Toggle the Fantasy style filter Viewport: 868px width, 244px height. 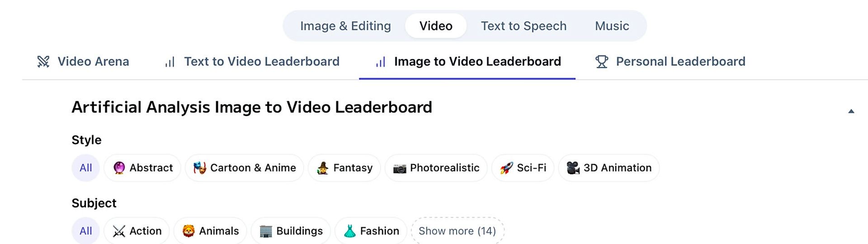[x=344, y=168]
